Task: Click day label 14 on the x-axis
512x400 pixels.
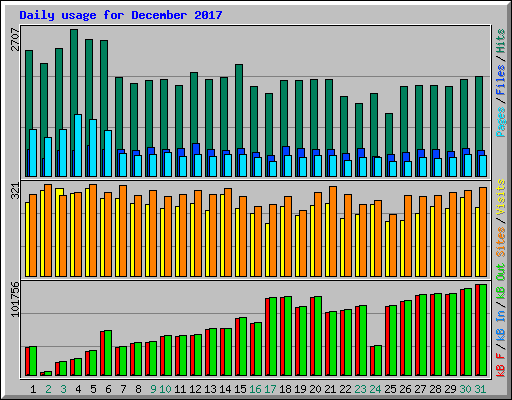Action: (225, 389)
